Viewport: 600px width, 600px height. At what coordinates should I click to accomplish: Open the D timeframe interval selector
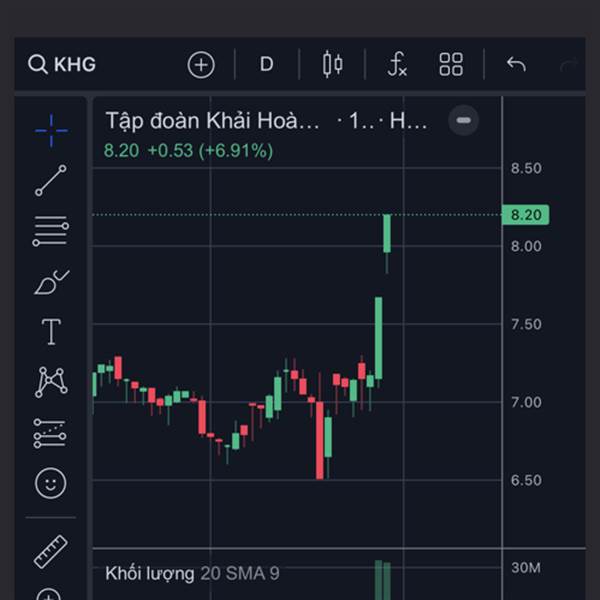266,64
